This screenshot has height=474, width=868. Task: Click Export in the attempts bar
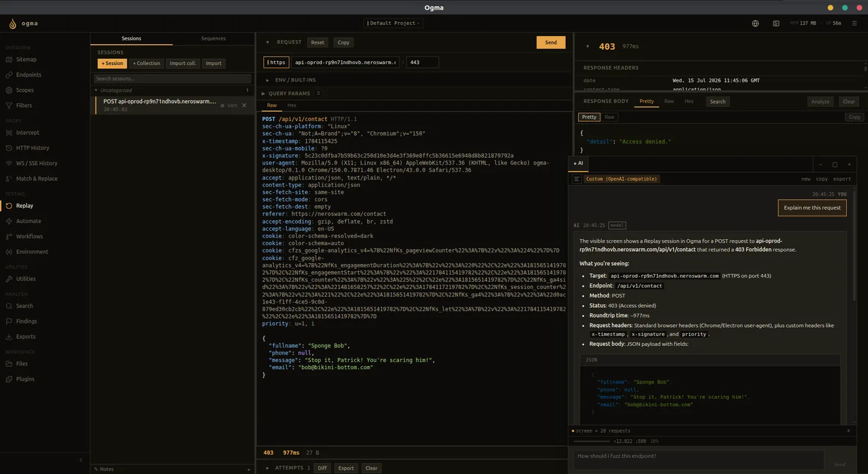(346, 468)
